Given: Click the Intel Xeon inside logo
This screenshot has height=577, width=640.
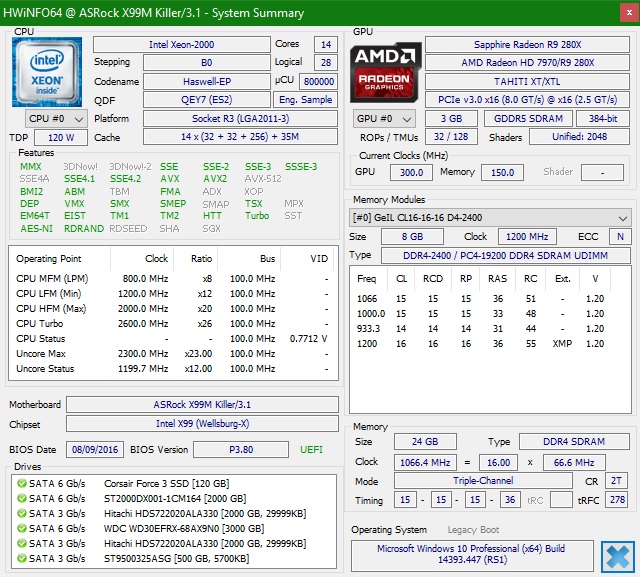Looking at the screenshot, I should click(x=47, y=72).
